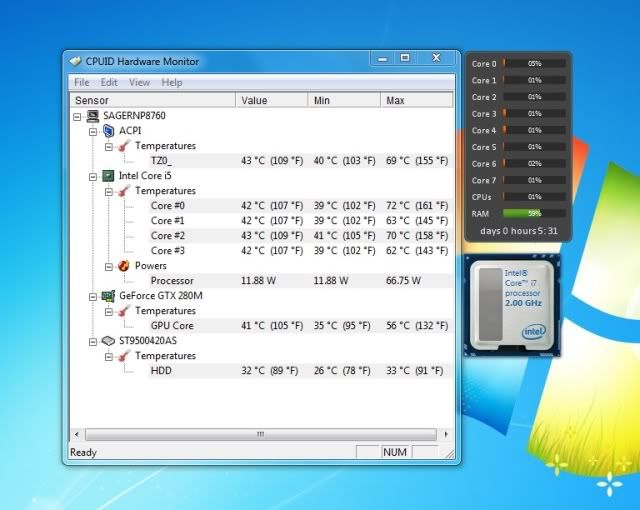The height and width of the screenshot is (510, 640).
Task: Click the SAGERNP8760 computer icon
Action: tap(93, 116)
